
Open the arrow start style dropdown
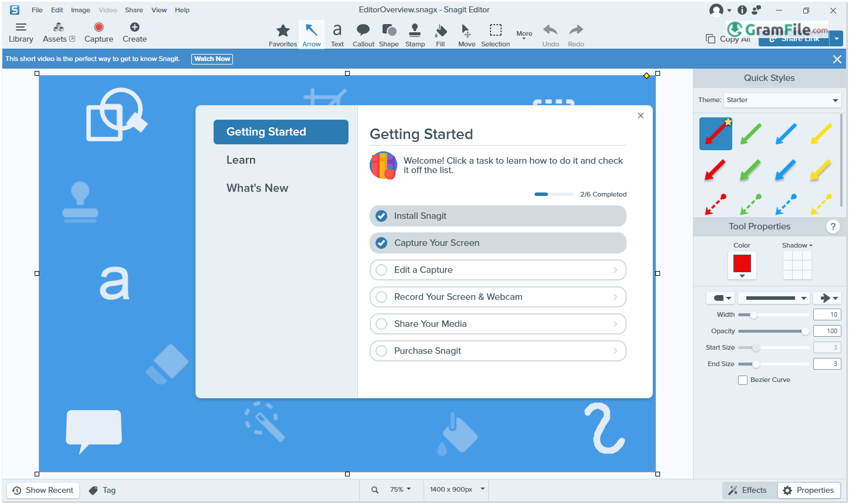(721, 298)
